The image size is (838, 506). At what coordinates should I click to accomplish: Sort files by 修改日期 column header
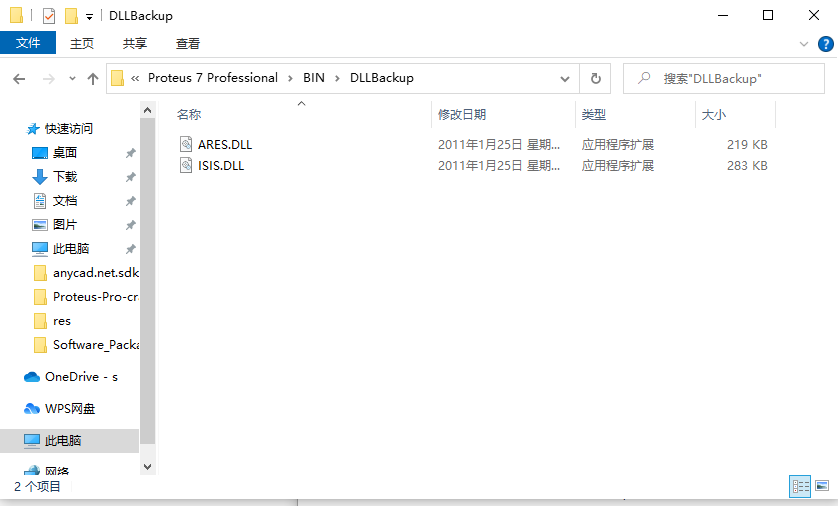tap(462, 115)
